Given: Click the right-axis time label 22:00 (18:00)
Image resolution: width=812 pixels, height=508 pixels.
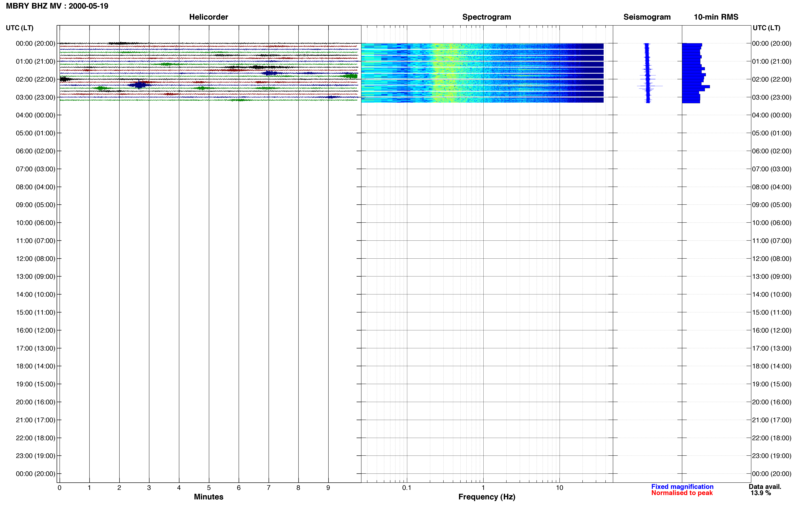Looking at the screenshot, I should (772, 438).
